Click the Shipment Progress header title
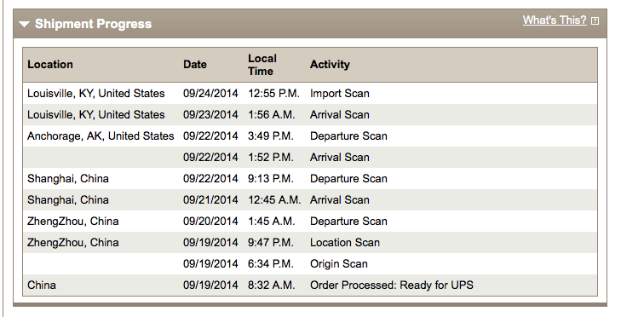Viewport: 644px width, 317px height. (x=93, y=24)
